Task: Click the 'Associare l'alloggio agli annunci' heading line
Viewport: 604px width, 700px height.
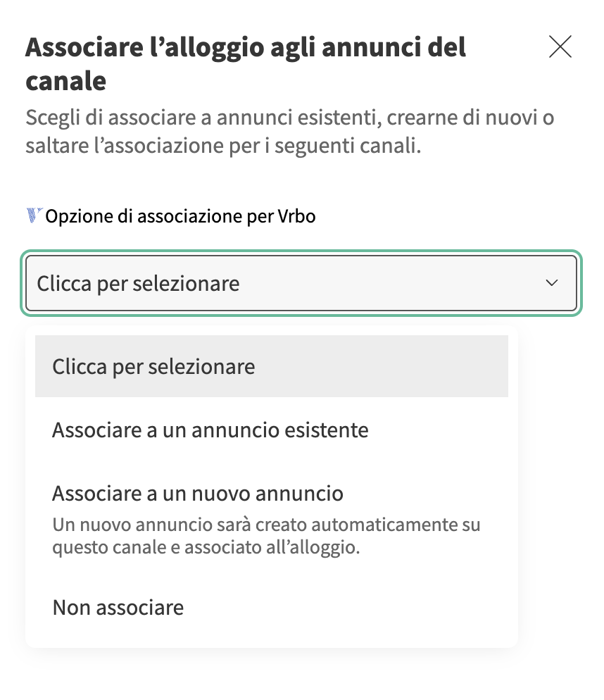Action: coord(246,48)
